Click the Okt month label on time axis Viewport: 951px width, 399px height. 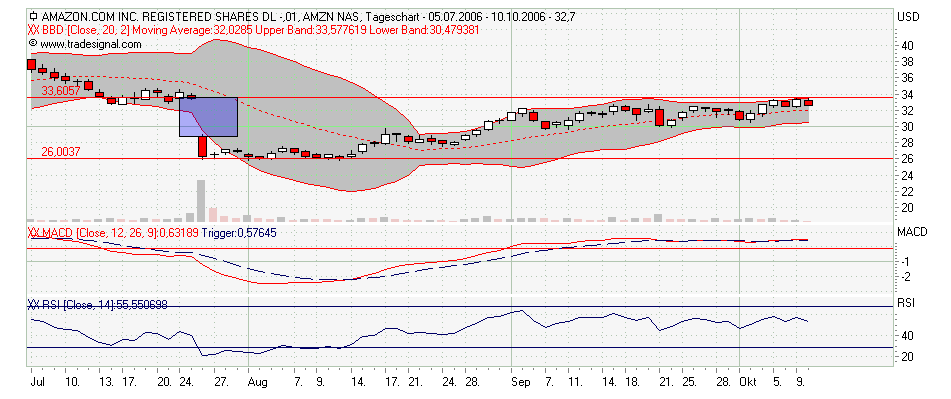point(749,383)
